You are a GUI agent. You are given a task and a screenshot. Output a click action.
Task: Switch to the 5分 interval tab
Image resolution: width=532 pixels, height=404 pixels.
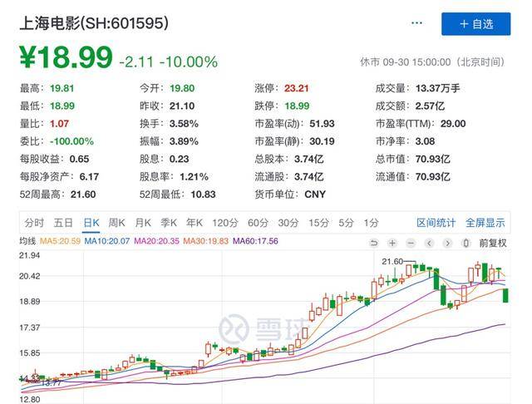[x=346, y=223]
